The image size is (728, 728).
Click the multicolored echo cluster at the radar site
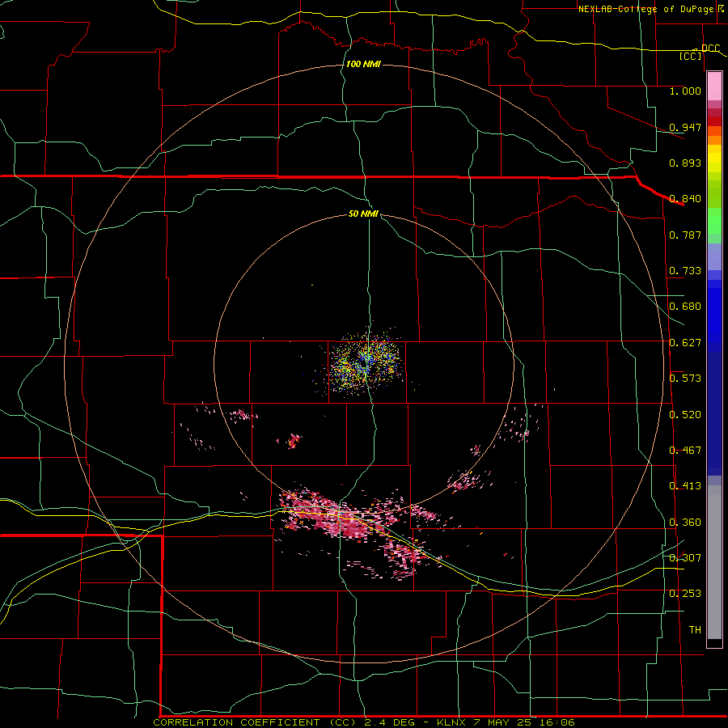tap(365, 362)
